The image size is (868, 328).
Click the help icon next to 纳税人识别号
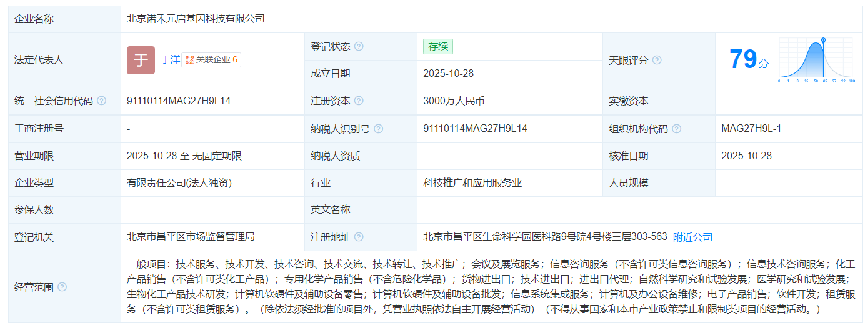coord(378,129)
